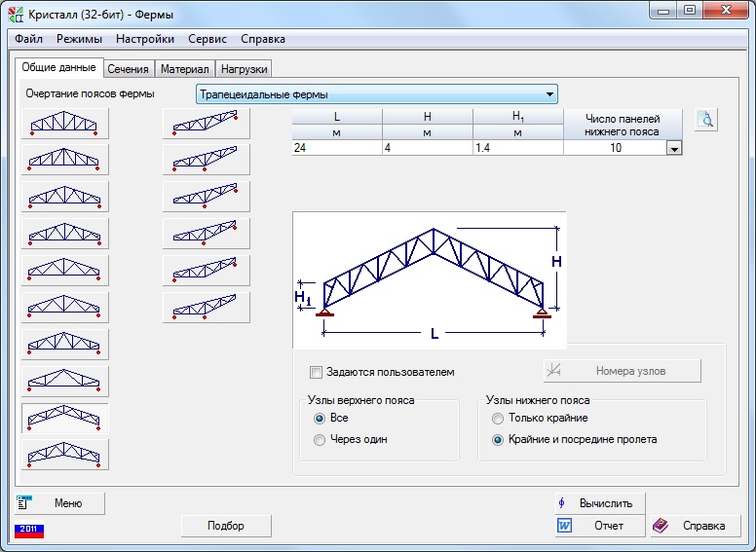This screenshot has width=756, height=552.
Task: Run calculation with the Вычислить button
Action: 600,503
